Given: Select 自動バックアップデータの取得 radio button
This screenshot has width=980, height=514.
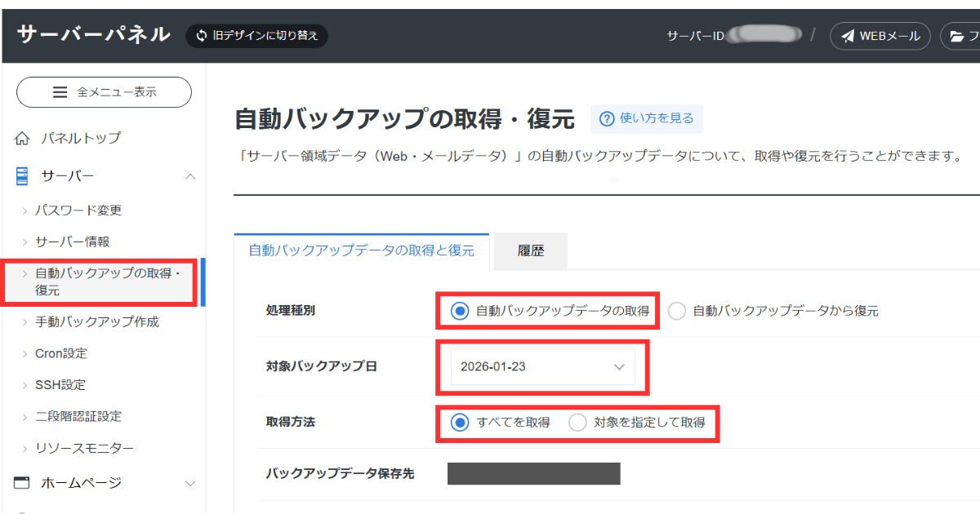Looking at the screenshot, I should pyautogui.click(x=461, y=311).
